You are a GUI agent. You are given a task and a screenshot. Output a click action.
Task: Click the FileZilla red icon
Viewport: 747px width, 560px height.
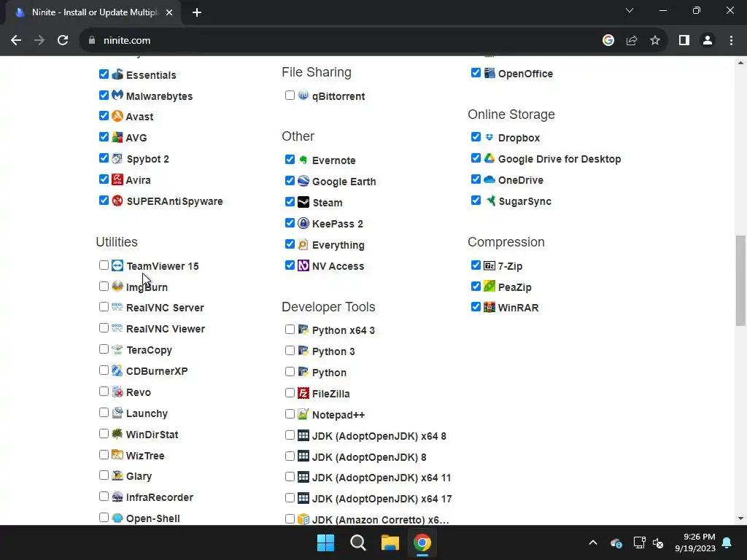coord(303,393)
